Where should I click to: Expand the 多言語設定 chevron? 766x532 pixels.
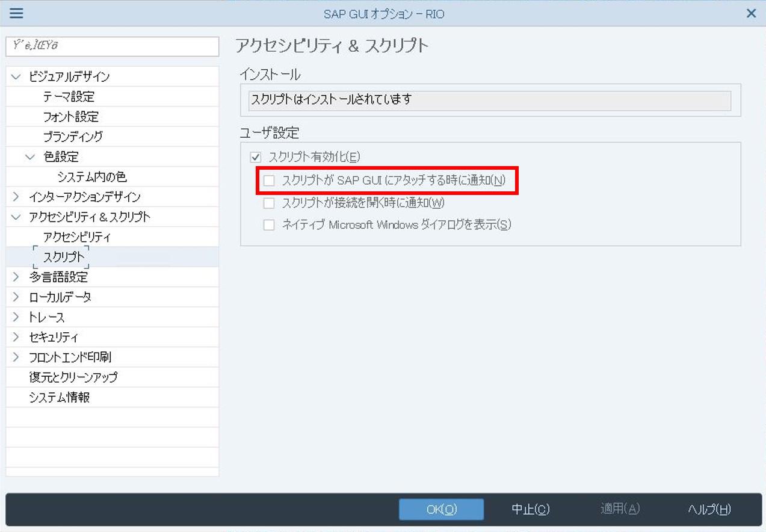point(16,277)
